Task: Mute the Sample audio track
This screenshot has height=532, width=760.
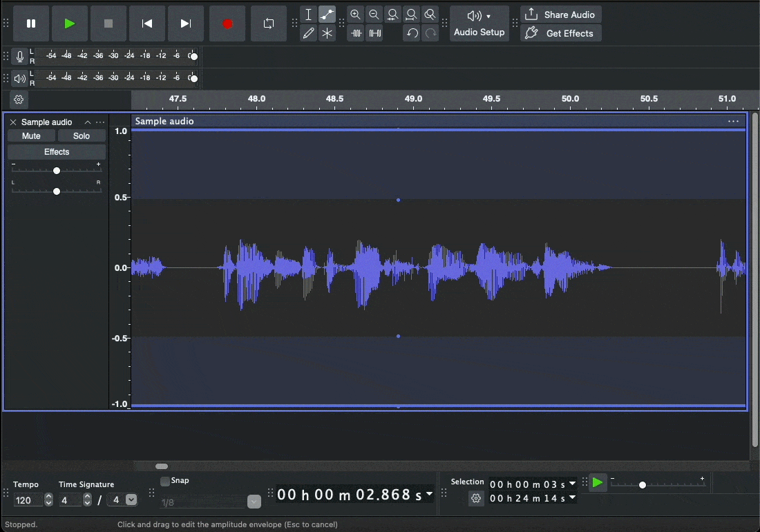Action: 31,136
